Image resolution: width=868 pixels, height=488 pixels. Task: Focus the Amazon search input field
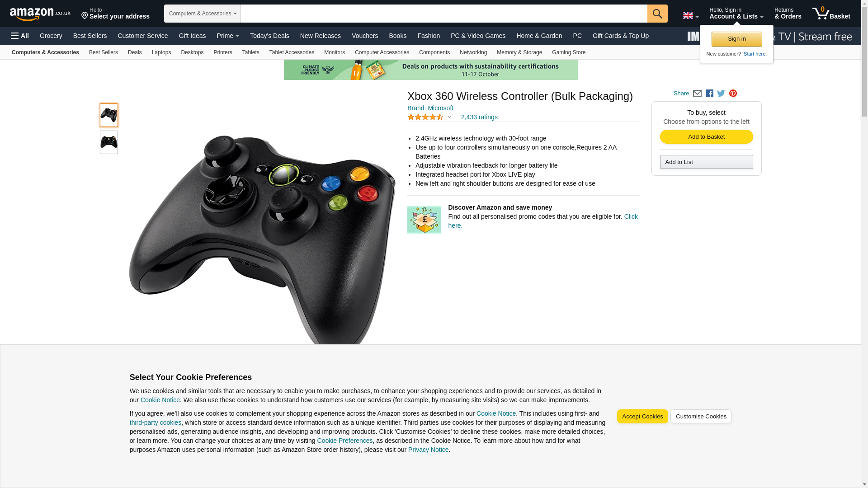pos(444,14)
